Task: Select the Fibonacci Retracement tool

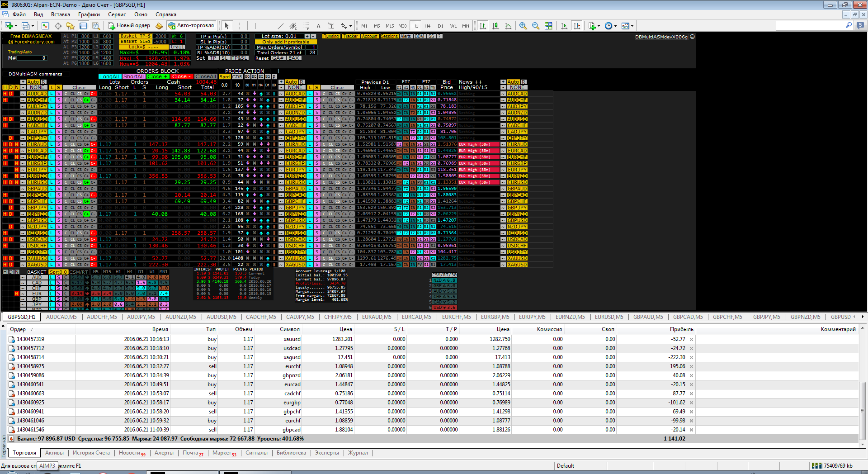Action: click(x=306, y=26)
